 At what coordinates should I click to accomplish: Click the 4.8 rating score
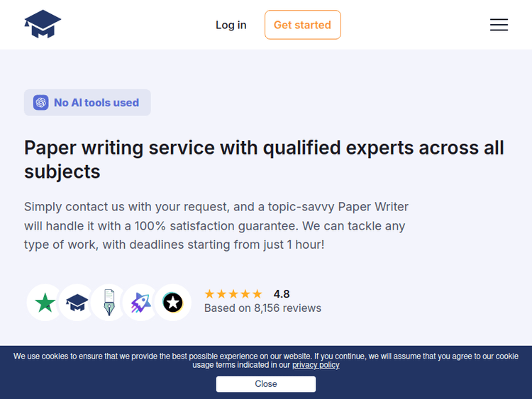coord(282,294)
